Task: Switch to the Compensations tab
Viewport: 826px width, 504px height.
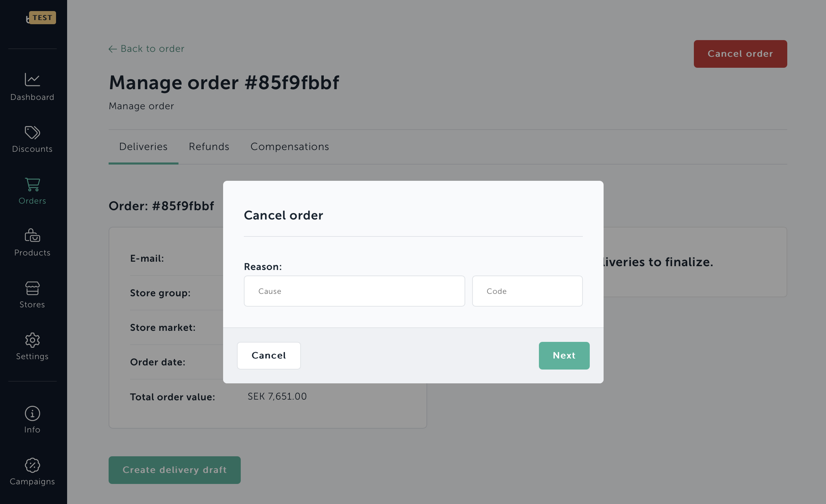Action: (x=290, y=147)
